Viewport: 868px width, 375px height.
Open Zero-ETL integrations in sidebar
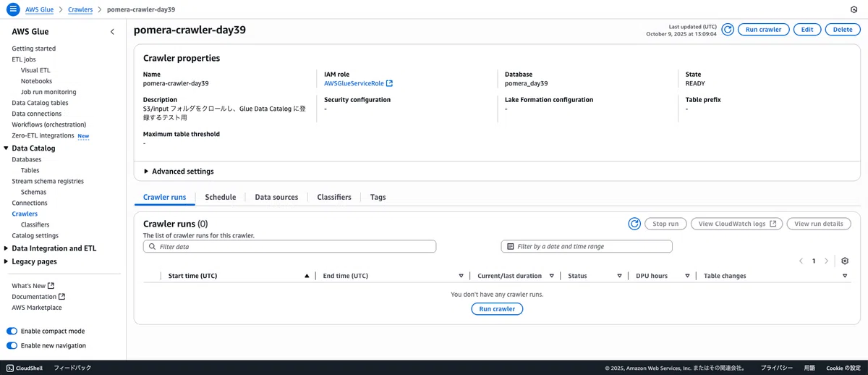coord(43,135)
